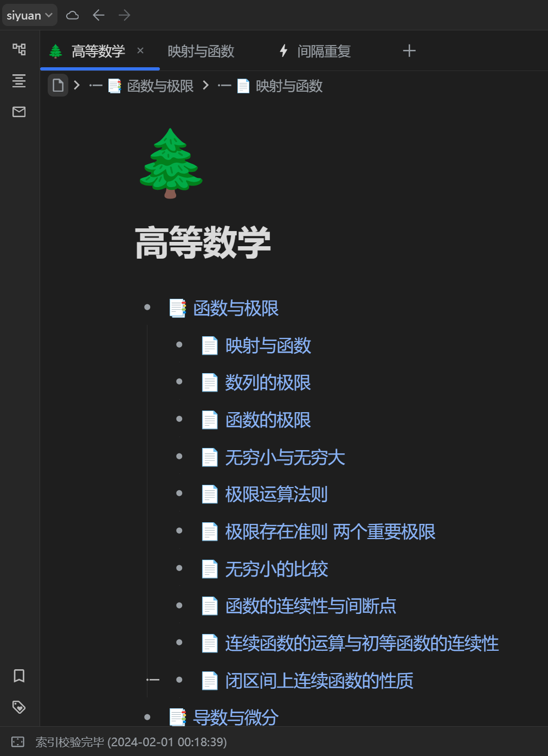548x756 pixels.
Task: Open the document tree panel in the sidebar
Action: (19, 49)
